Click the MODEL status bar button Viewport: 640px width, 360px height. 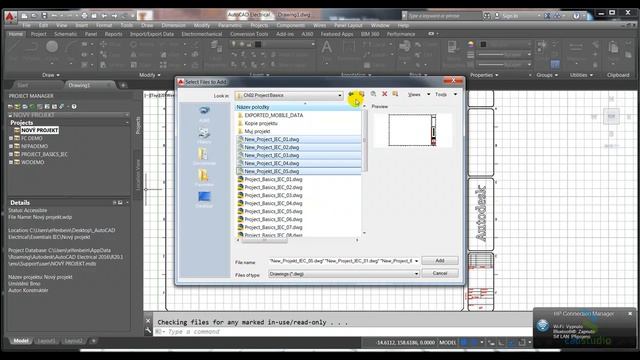pyautogui.click(x=447, y=342)
